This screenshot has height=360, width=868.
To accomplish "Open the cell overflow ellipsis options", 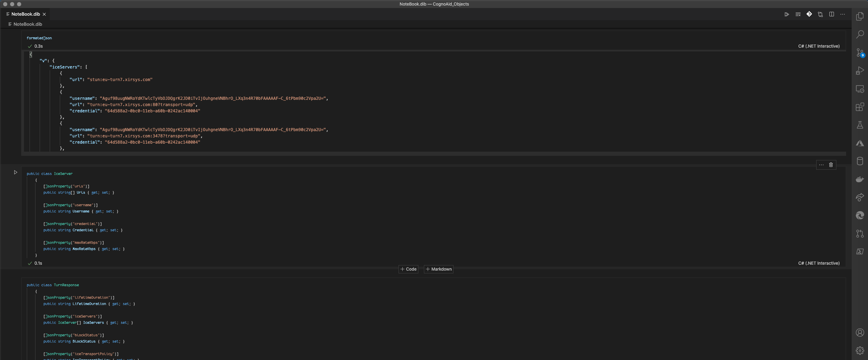I will click(x=821, y=165).
